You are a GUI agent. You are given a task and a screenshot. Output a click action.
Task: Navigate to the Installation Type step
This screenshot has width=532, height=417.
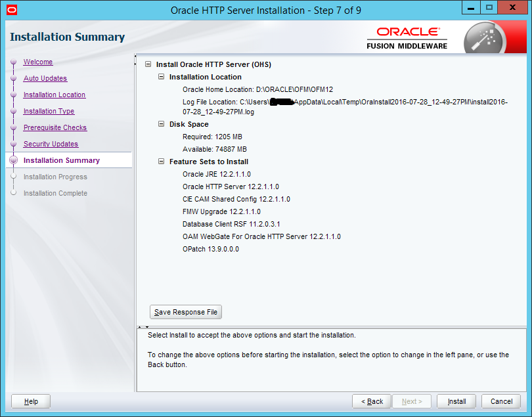click(x=49, y=112)
